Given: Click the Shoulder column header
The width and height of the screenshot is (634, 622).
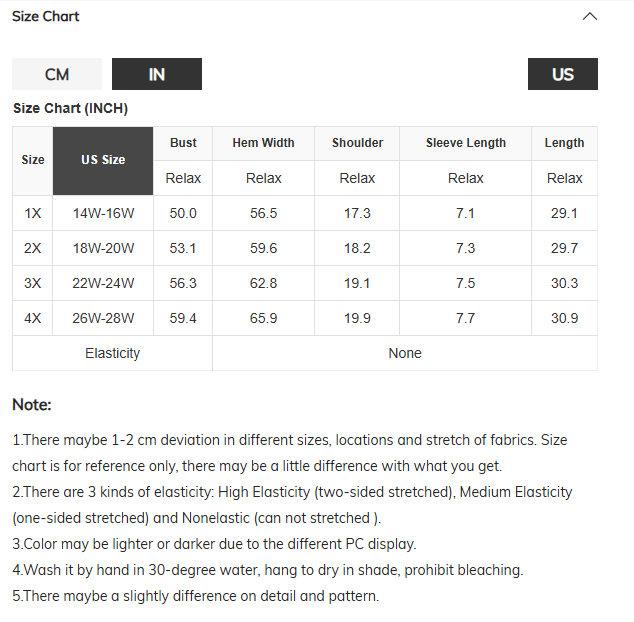Looking at the screenshot, I should [x=357, y=143].
